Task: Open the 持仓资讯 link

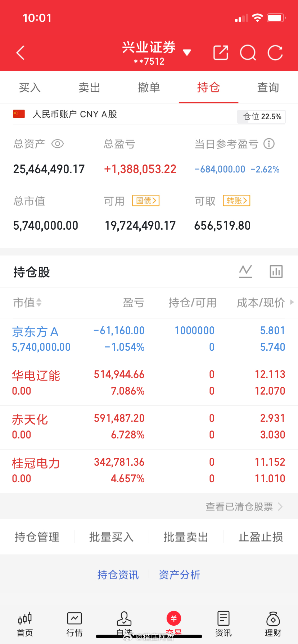Action: 118,575
